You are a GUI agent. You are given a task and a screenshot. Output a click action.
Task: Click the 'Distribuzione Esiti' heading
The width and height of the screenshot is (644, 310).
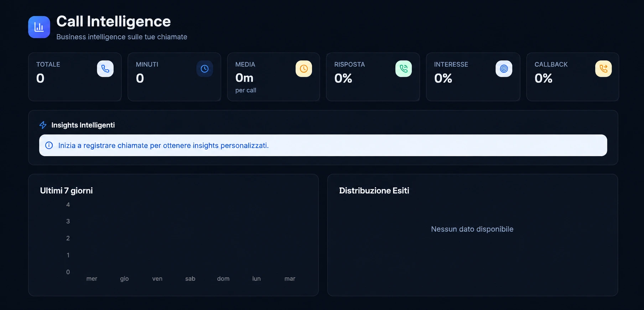[x=374, y=191]
